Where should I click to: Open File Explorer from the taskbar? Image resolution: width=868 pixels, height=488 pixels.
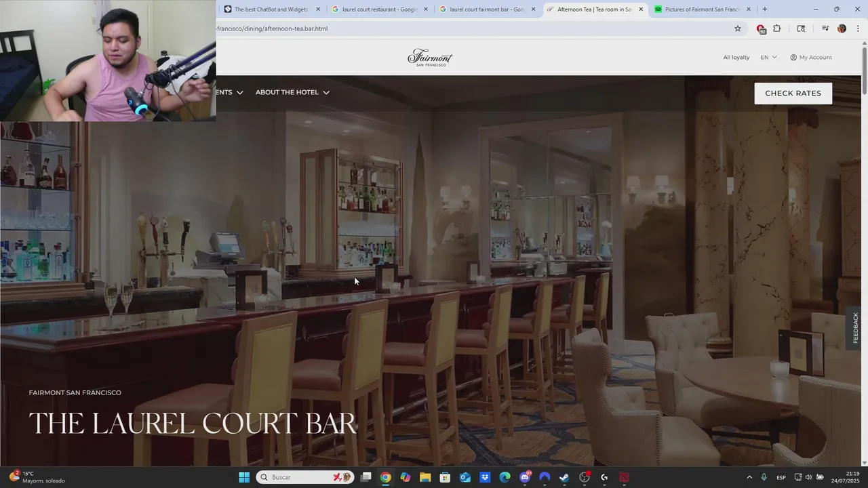[x=425, y=477]
